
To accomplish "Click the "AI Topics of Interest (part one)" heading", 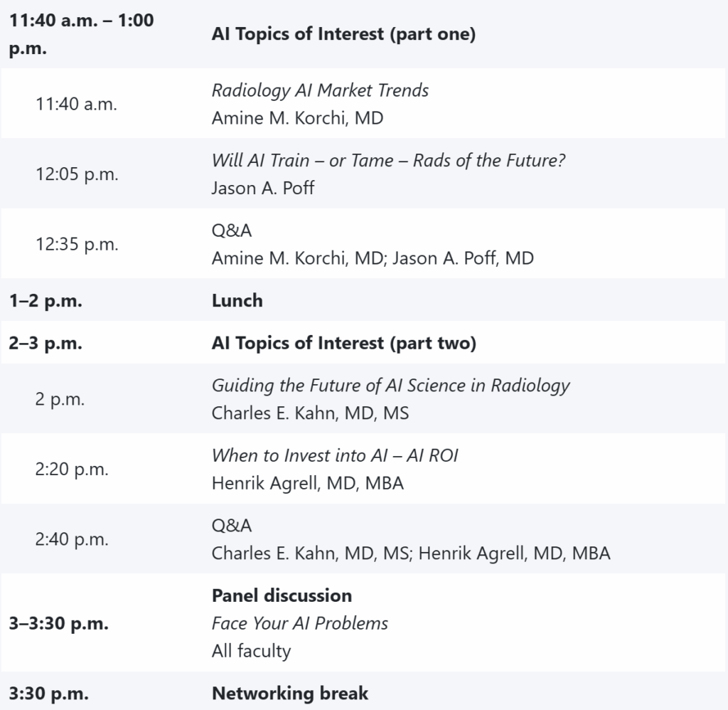I will click(343, 34).
